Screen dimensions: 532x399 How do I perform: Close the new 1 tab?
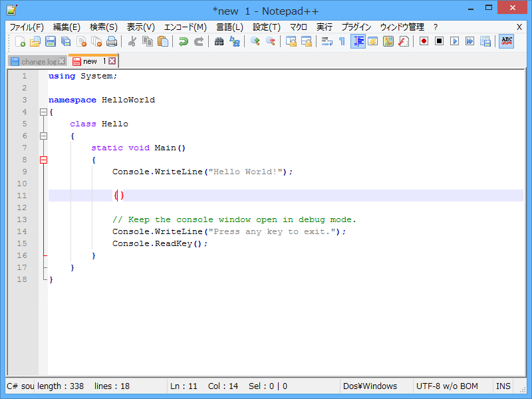[112, 61]
